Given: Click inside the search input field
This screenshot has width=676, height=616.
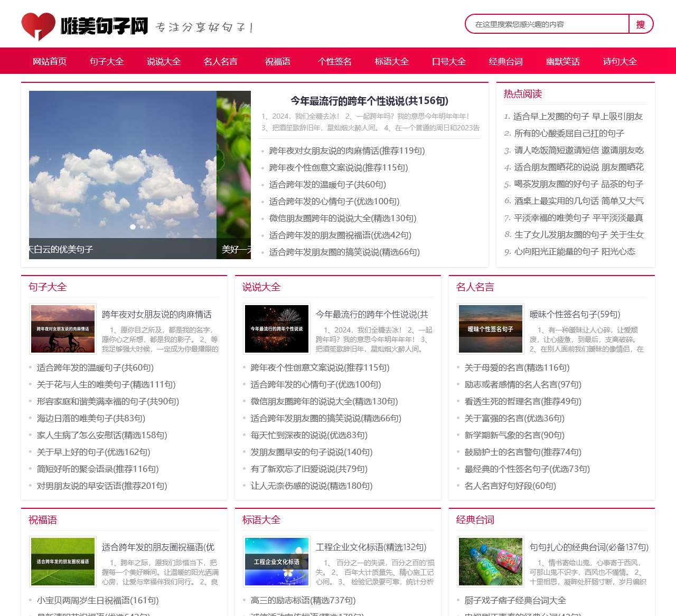Looking at the screenshot, I should pyautogui.click(x=544, y=24).
